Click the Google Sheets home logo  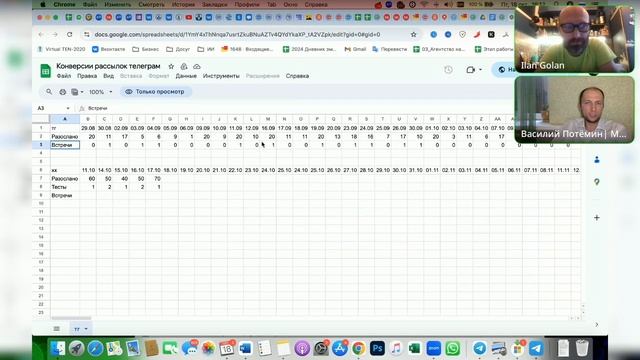click(x=45, y=71)
